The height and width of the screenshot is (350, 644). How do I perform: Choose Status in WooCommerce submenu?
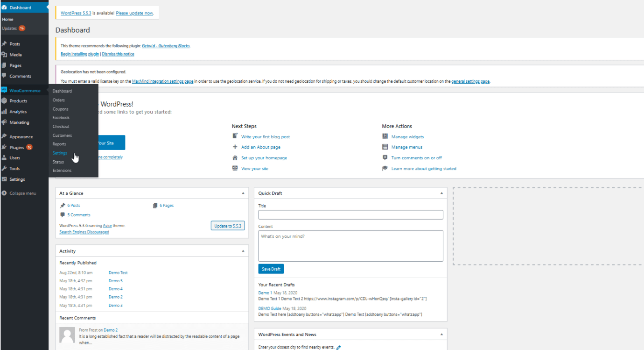tap(58, 162)
